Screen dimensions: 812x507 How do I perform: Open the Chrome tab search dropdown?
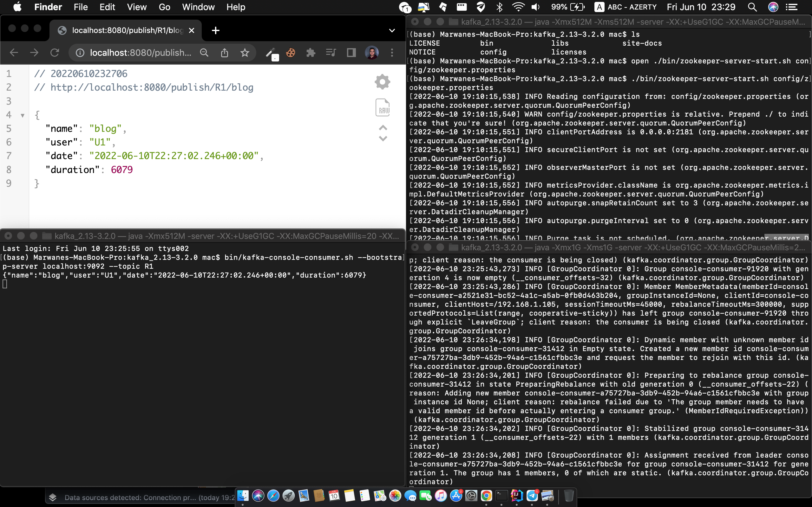[392, 30]
